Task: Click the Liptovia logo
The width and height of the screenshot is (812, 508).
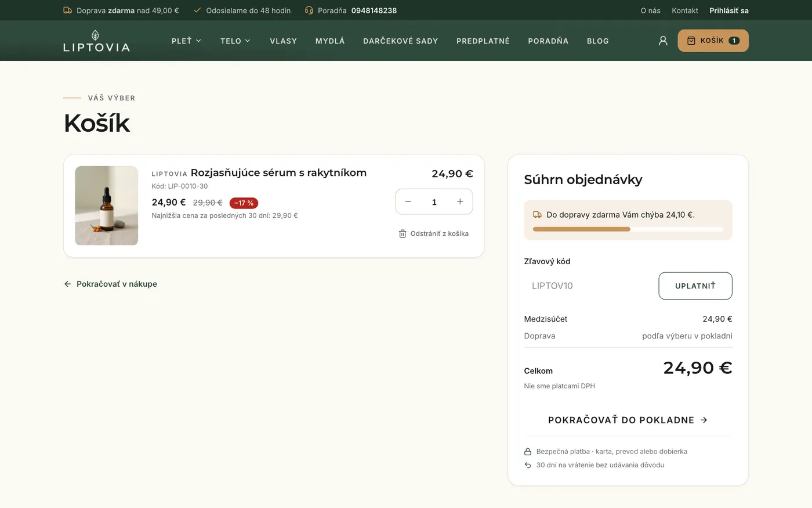Action: click(x=96, y=41)
